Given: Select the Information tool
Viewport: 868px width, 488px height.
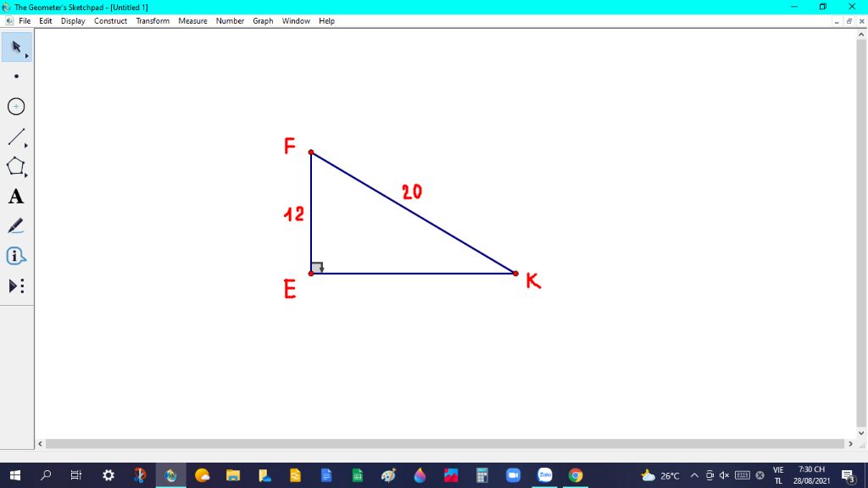Looking at the screenshot, I should coord(17,256).
